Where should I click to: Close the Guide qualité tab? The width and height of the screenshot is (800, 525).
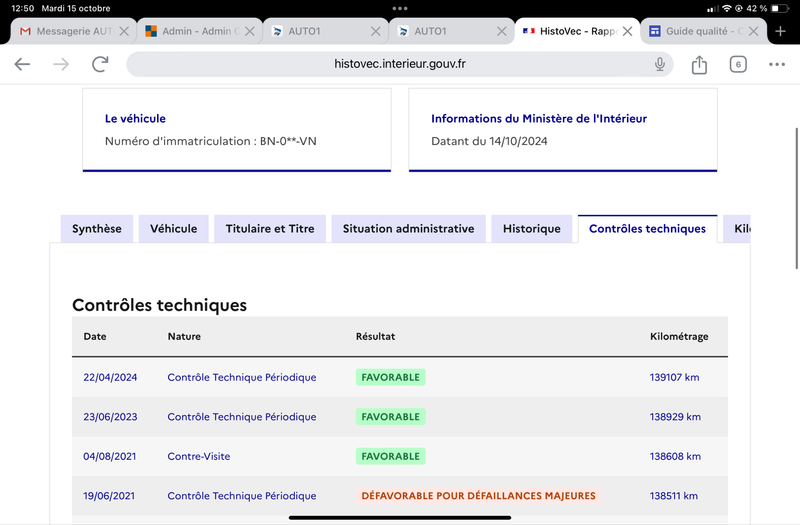[753, 32]
